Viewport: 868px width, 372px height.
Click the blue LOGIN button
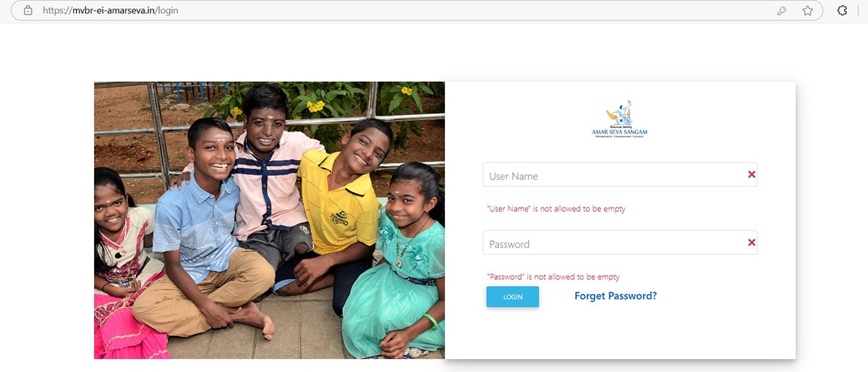click(x=513, y=297)
